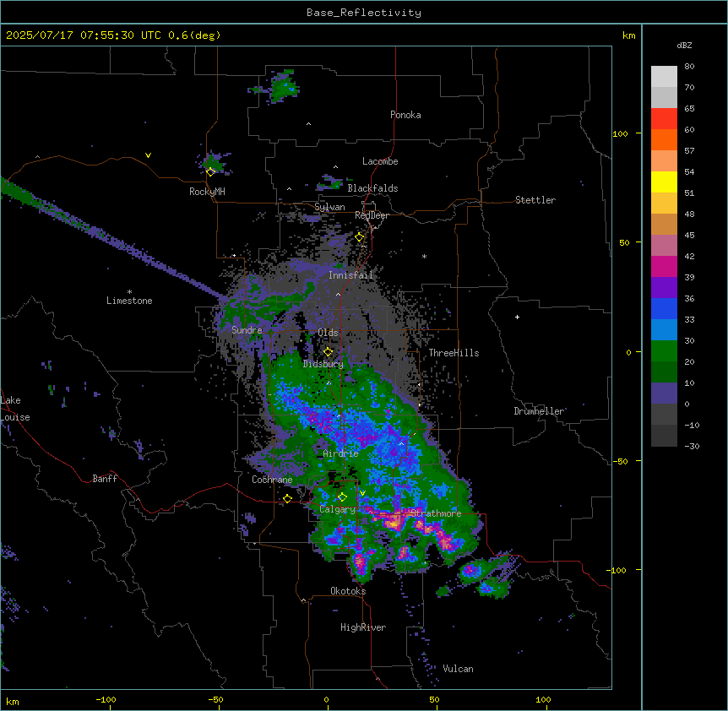Screen dimensions: 728x711
Task: Click the yellow diamond marker above RockyMH
Action: point(210,172)
